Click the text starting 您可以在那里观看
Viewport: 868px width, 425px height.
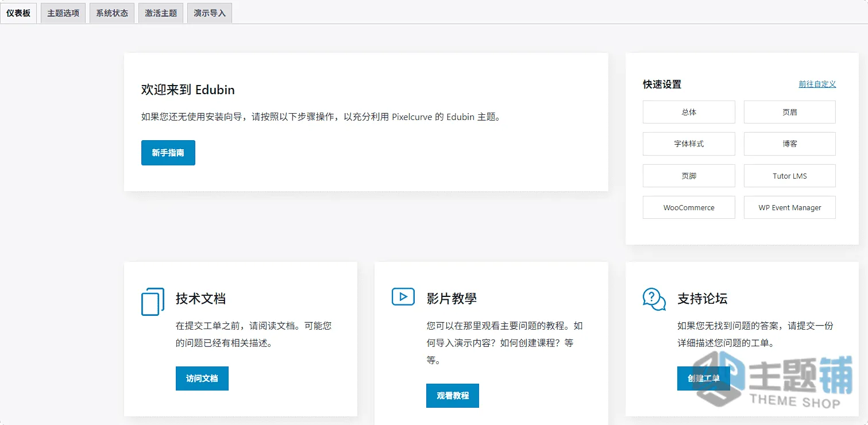click(x=504, y=343)
